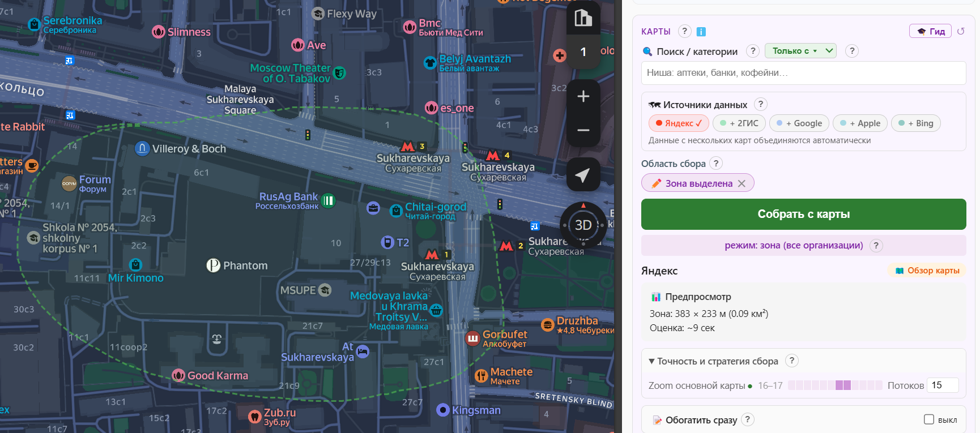The image size is (980, 433).
Task: Click the Собрать с карты button
Action: tap(804, 214)
